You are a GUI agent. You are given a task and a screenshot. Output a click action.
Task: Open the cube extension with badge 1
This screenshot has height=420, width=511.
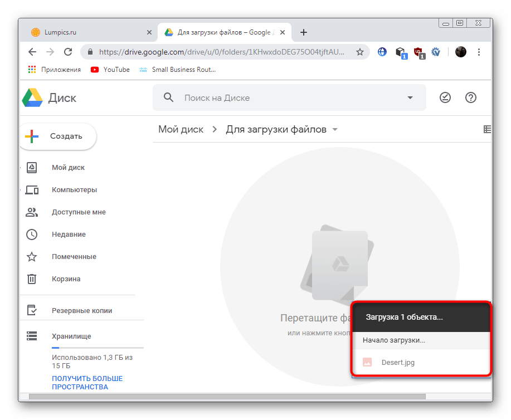tap(401, 52)
